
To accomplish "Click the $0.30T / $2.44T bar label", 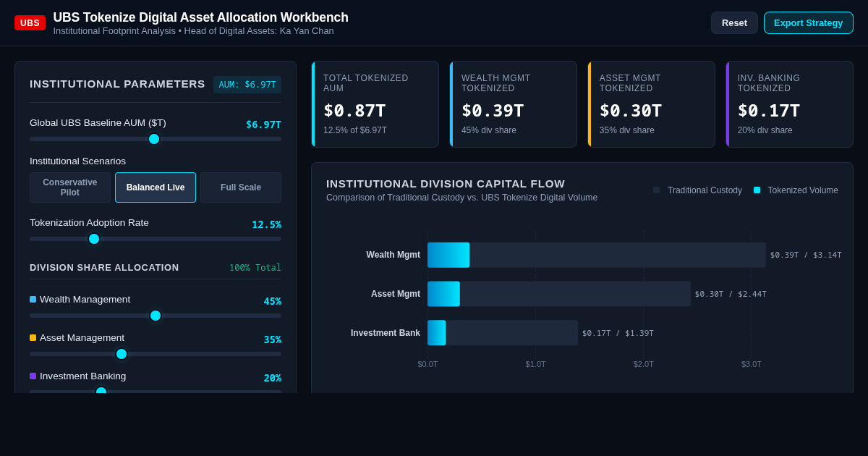I will (x=731, y=294).
